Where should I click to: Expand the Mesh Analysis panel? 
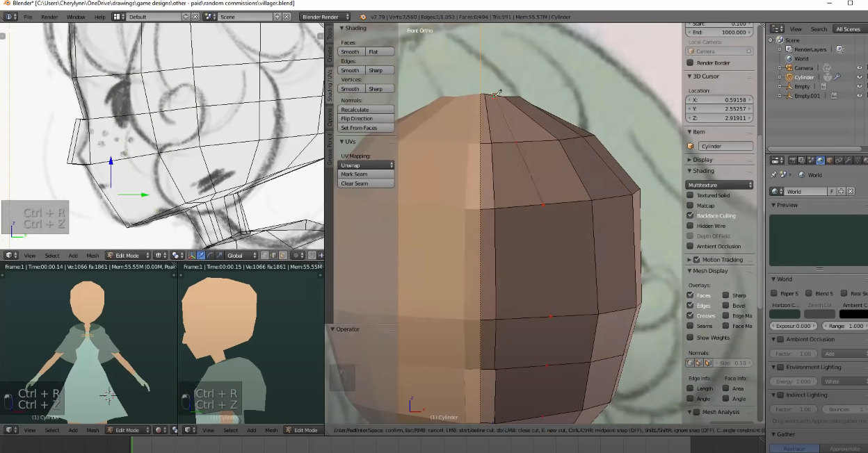pyautogui.click(x=719, y=412)
